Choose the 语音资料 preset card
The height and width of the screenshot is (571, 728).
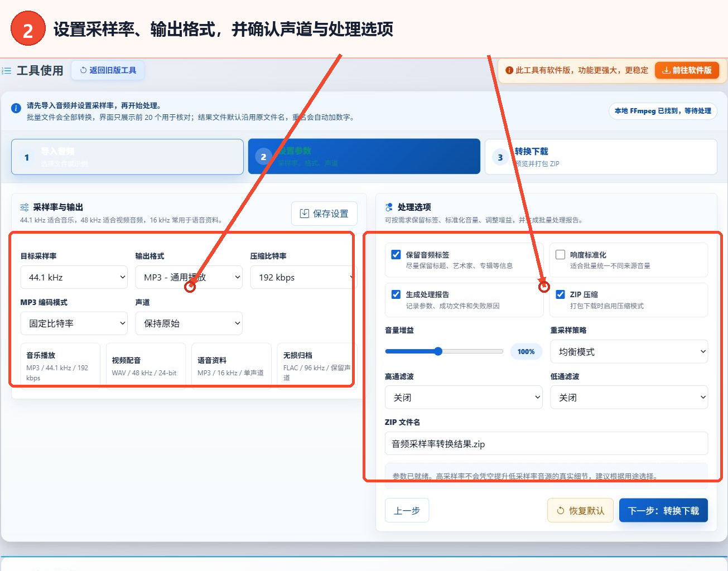point(231,365)
